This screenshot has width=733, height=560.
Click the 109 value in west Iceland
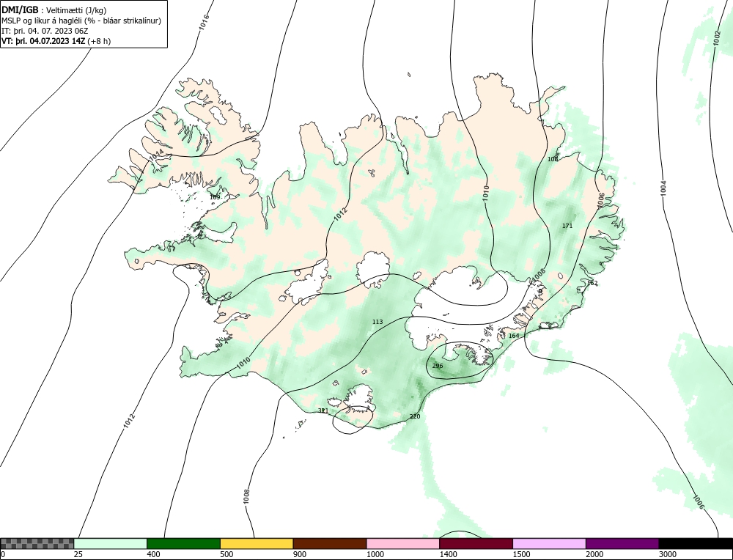(215, 197)
